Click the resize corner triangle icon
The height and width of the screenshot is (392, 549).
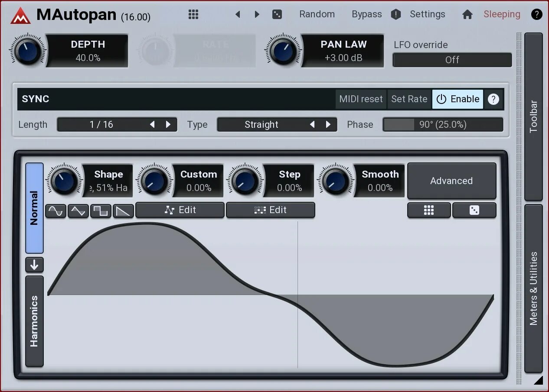point(538,380)
